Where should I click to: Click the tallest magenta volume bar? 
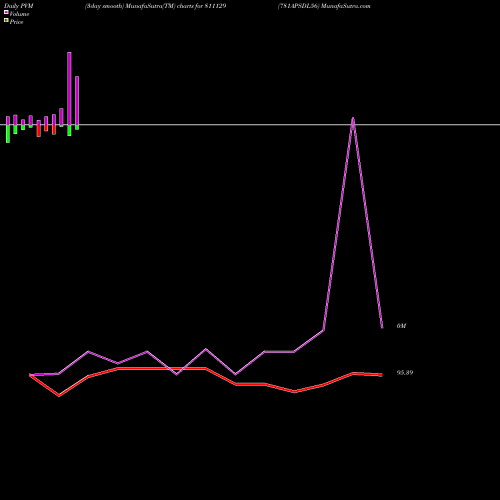69,88
